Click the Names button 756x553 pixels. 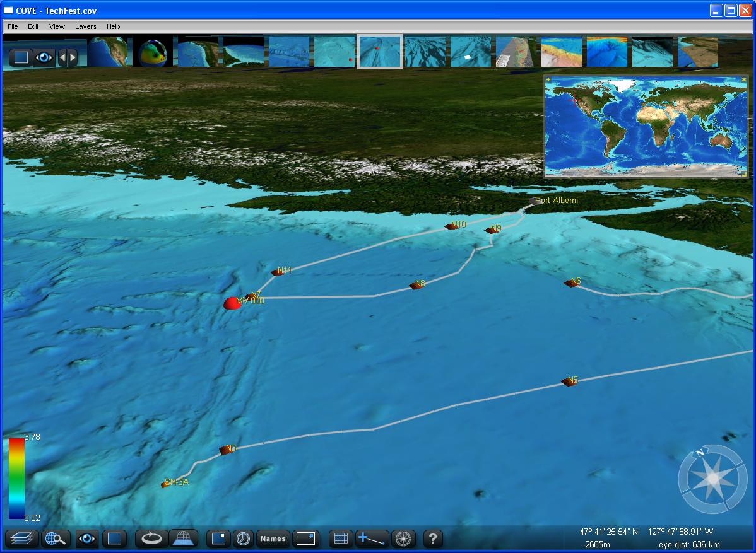click(273, 538)
